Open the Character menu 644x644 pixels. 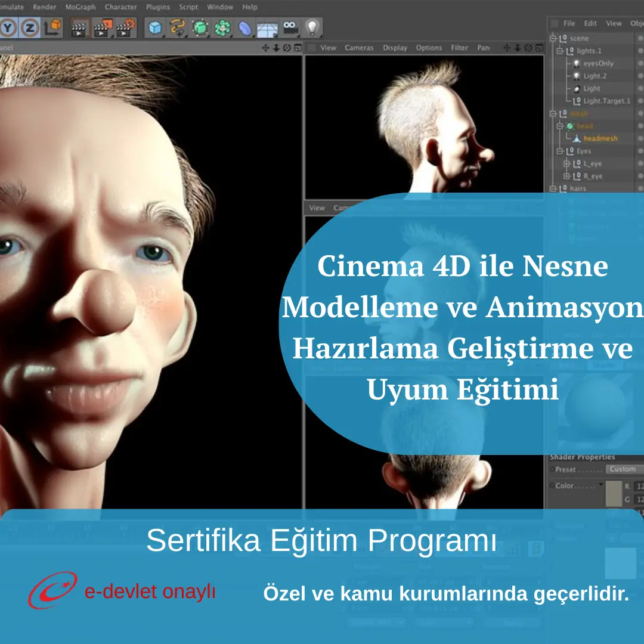(120, 7)
